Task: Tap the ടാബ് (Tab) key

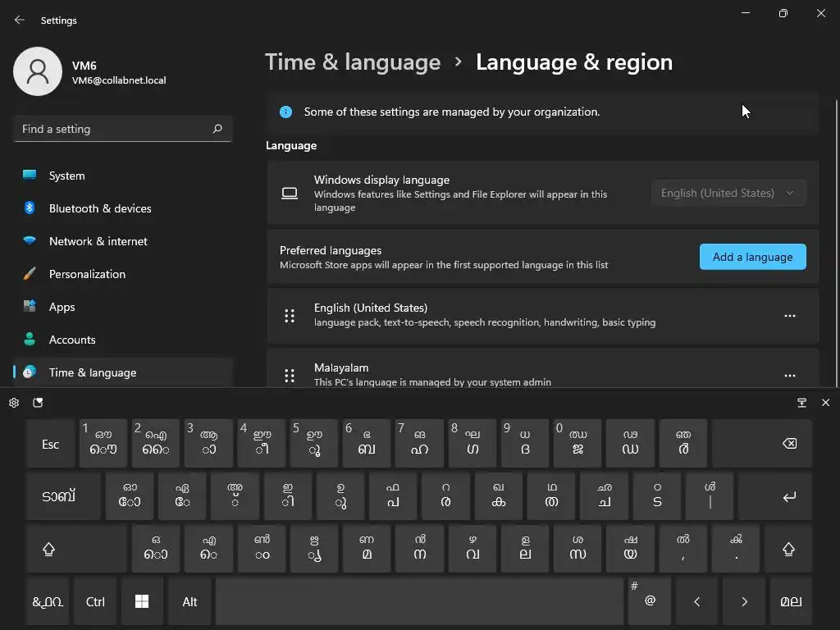Action: 62,496
